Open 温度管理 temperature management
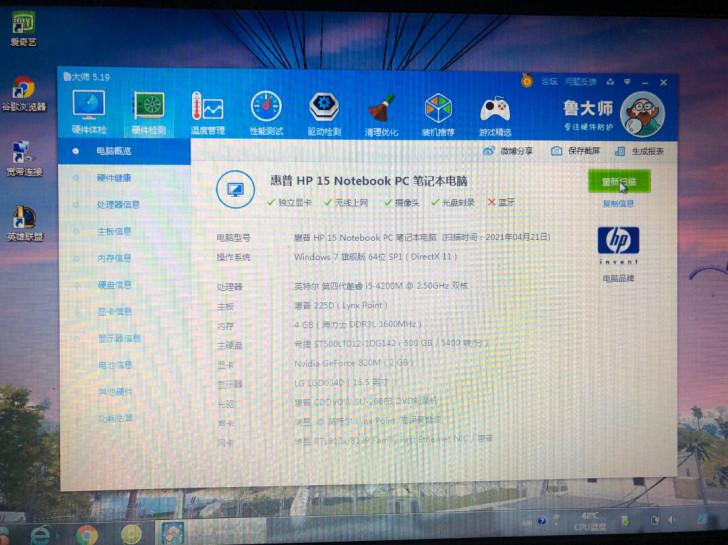The height and width of the screenshot is (545, 728). pyautogui.click(x=208, y=113)
